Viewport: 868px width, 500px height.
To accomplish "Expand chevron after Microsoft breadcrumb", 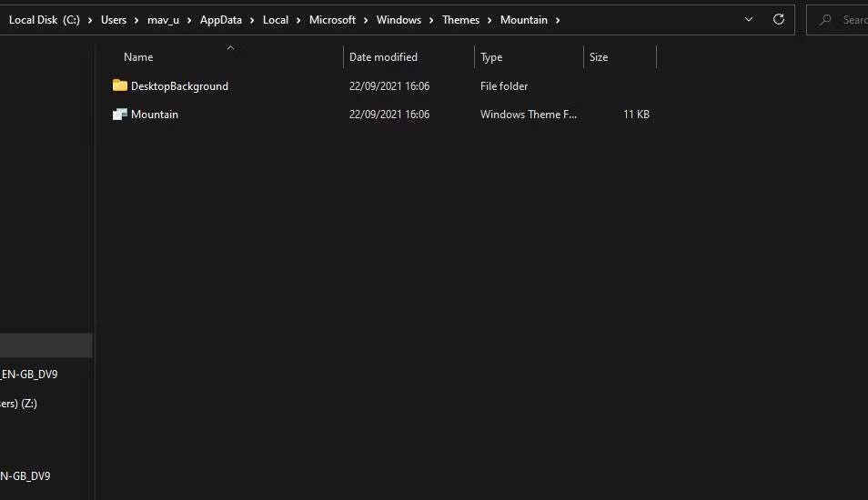I will click(x=366, y=21).
